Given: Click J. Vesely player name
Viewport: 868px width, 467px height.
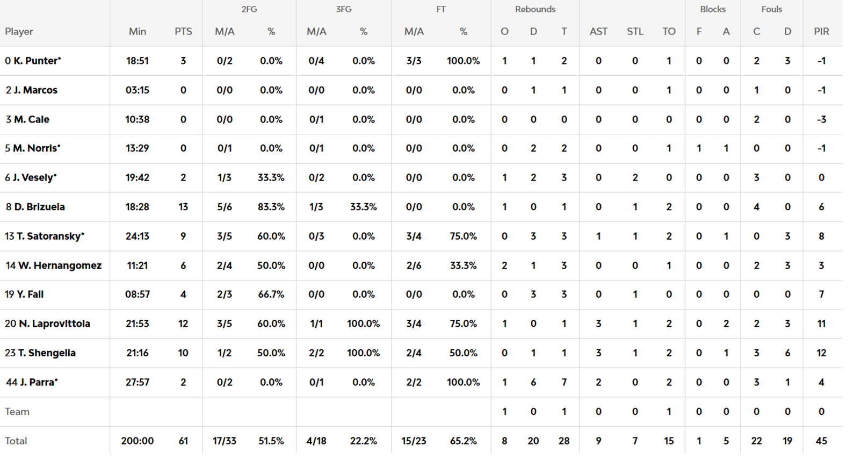Looking at the screenshot, I should click(x=34, y=177).
